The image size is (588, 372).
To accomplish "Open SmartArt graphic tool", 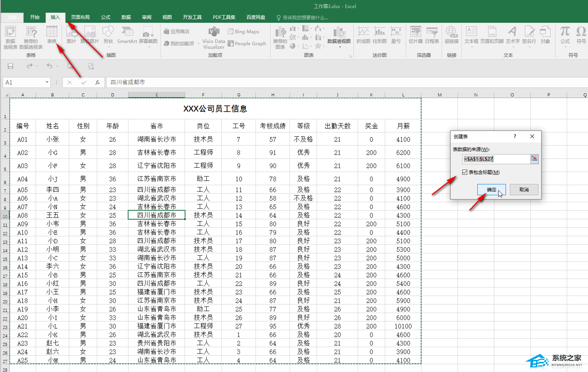I will click(127, 35).
